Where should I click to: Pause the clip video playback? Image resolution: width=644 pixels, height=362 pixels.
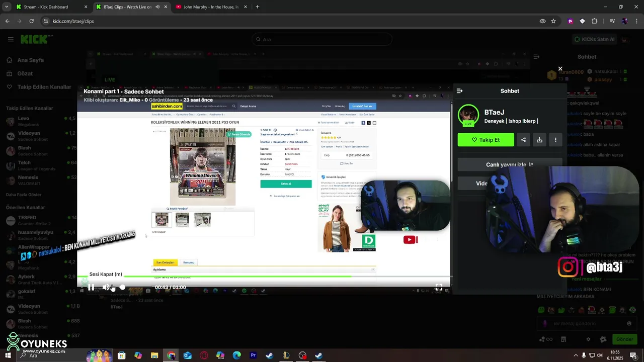pos(91,288)
